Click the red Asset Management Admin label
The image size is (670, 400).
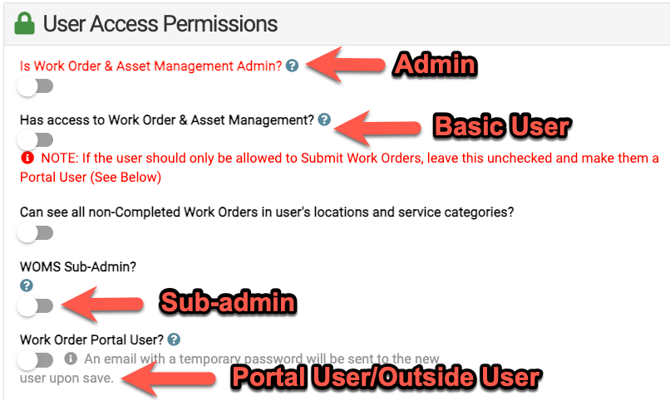coord(150,66)
